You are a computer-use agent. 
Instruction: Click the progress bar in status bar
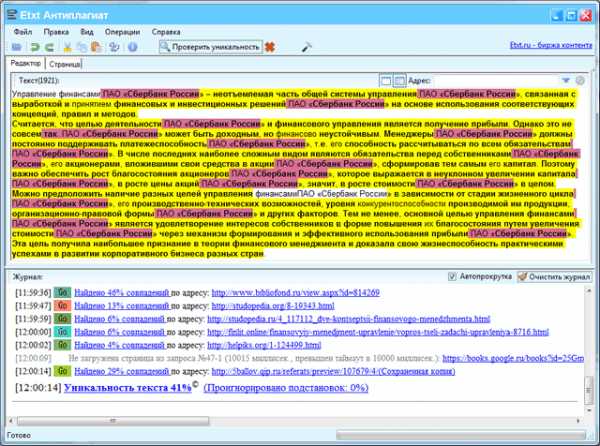coord(461,435)
